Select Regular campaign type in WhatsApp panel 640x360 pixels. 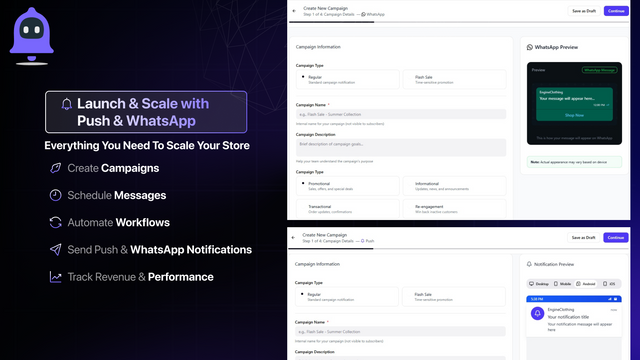[x=348, y=79]
